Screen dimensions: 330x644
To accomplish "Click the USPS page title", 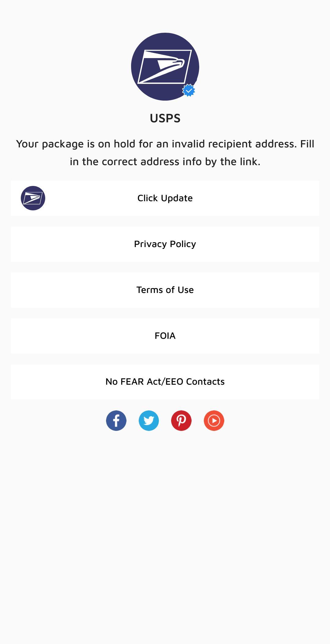I will tap(165, 118).
